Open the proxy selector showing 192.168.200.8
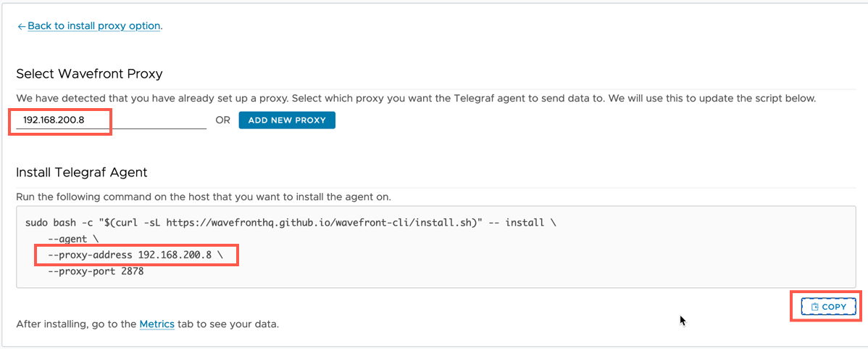This screenshot has height=349, width=868. 112,120
